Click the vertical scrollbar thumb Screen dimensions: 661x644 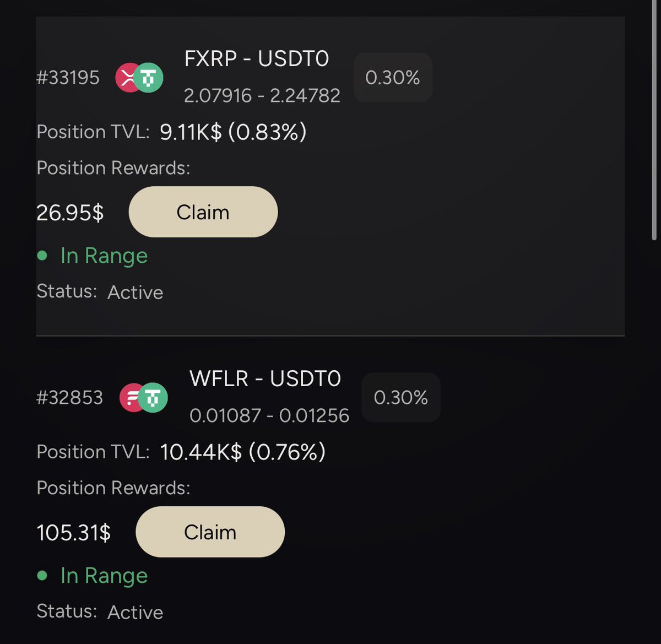[x=654, y=121]
